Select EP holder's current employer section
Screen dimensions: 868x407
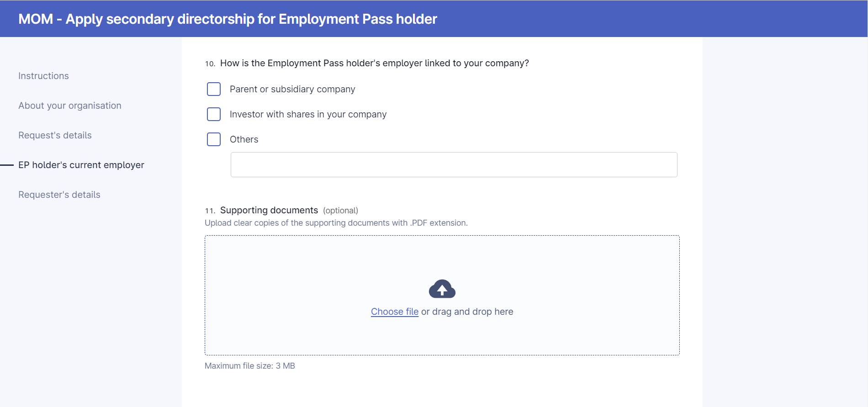81,165
